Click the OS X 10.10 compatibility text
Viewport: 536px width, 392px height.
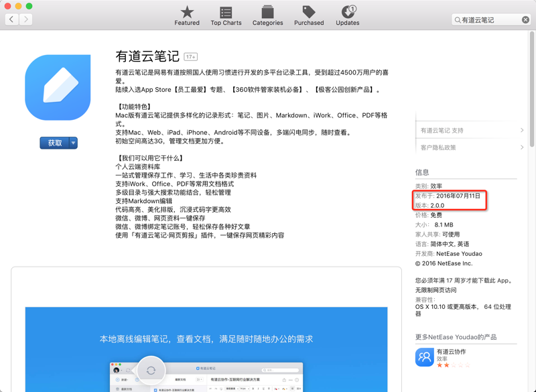pyautogui.click(x=463, y=310)
